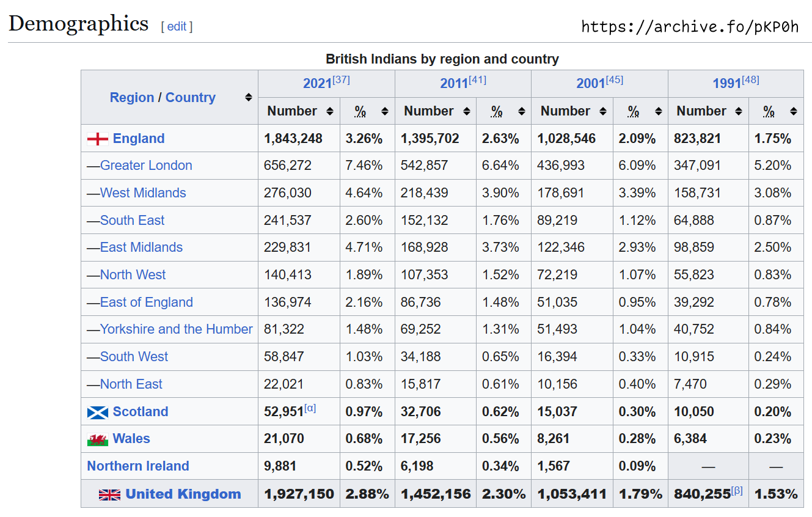
Task: Select Yorkshire 2011 number 69,252
Action: coord(421,329)
